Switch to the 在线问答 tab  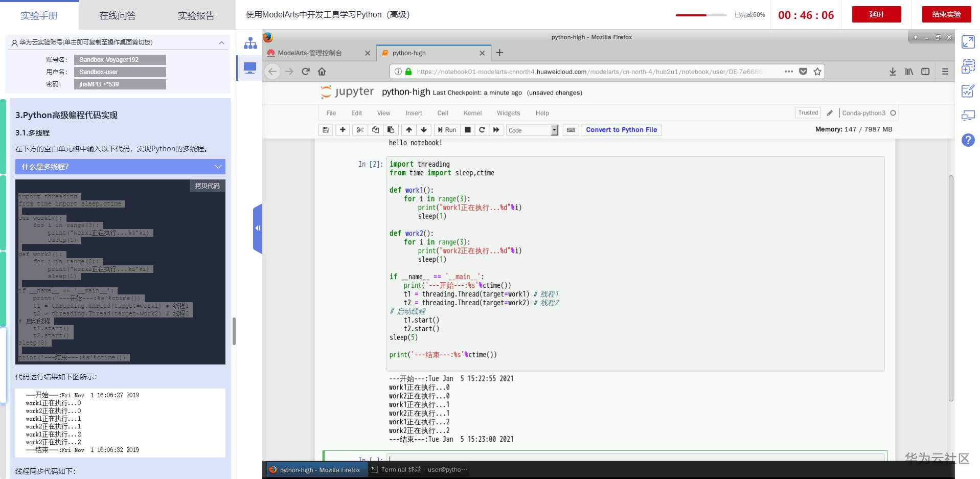(117, 15)
